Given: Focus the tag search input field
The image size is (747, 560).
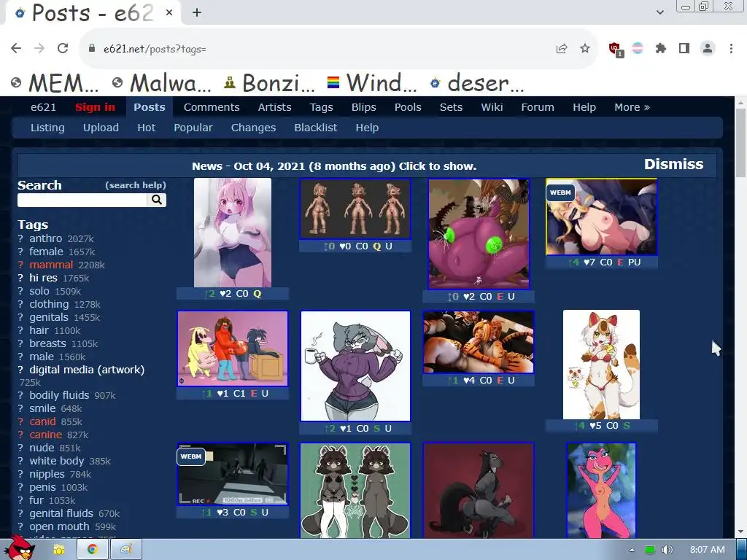Looking at the screenshot, I should click(82, 200).
